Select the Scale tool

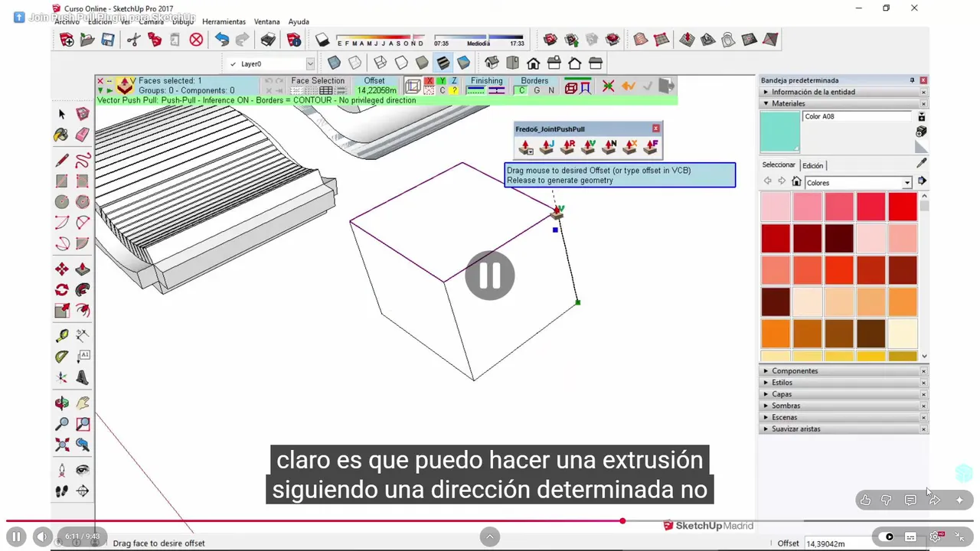pyautogui.click(x=62, y=311)
